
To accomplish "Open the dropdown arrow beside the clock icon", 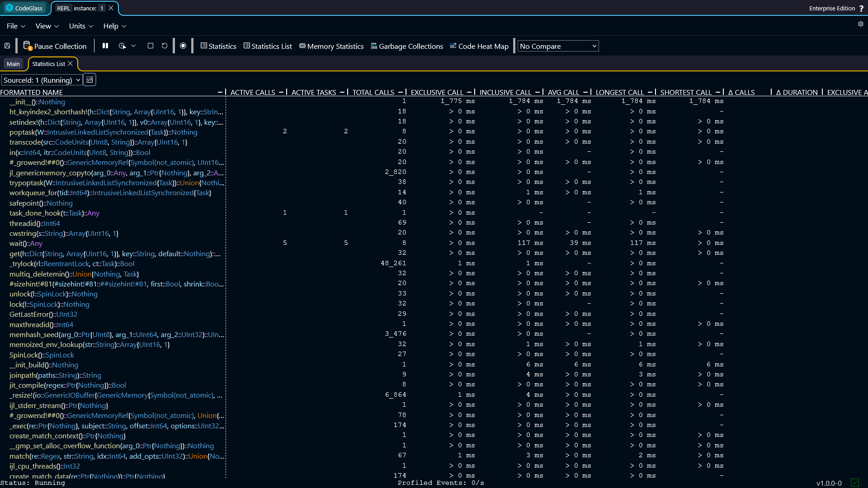I will [x=133, y=46].
